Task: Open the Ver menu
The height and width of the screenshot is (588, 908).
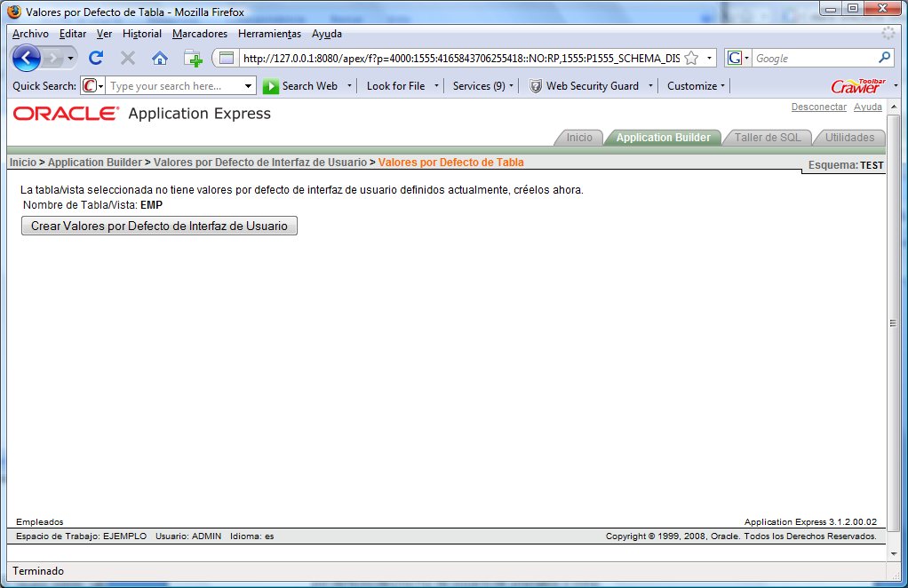Action: (104, 34)
